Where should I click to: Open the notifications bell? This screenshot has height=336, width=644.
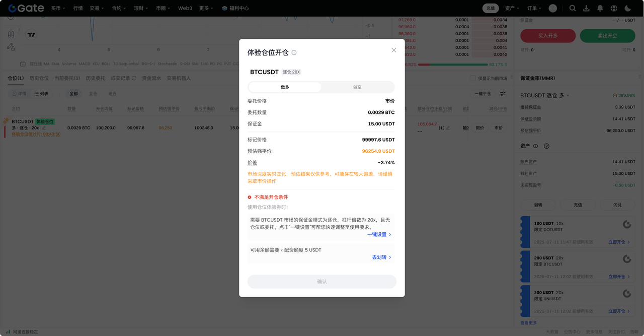tap(600, 8)
